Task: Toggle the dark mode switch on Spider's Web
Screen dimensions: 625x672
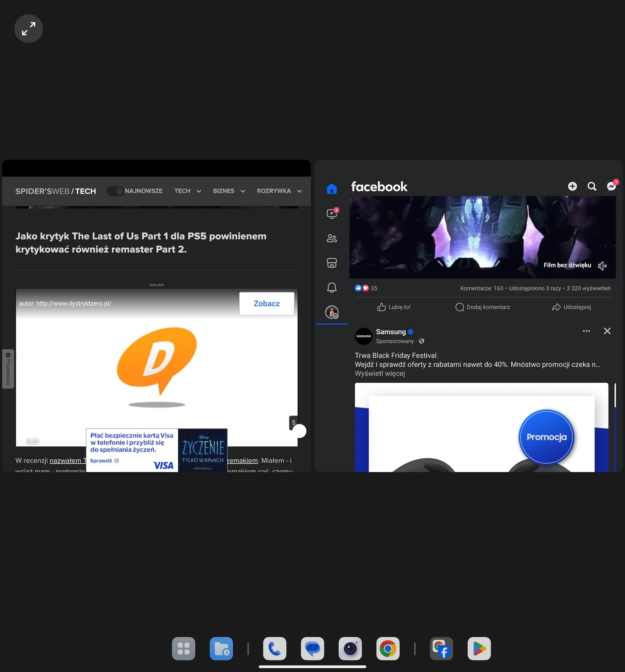Action: [x=115, y=191]
